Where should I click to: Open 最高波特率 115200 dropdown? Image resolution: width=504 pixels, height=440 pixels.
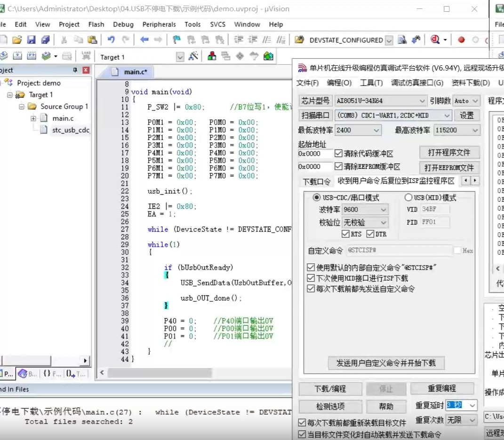tap(456, 130)
